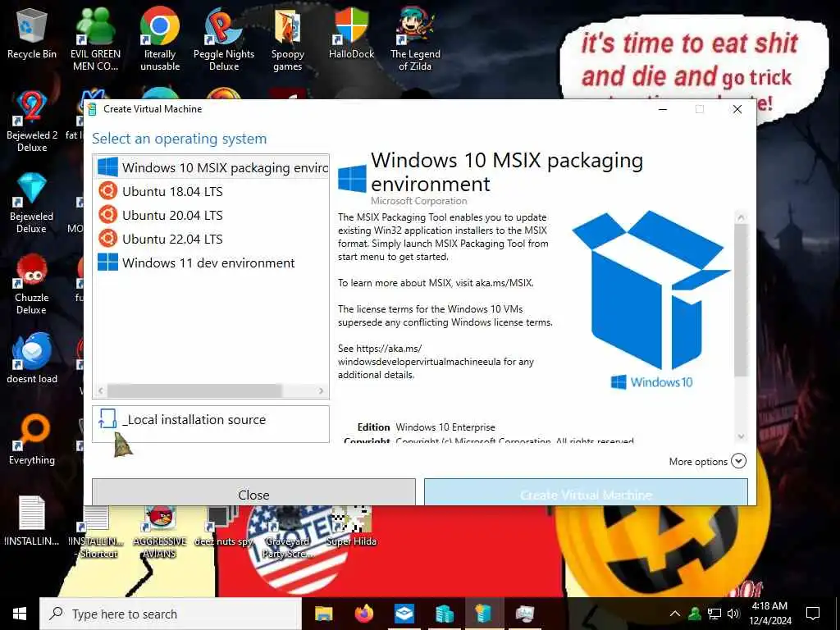Show hidden system tray icons
This screenshot has width=840, height=630.
[x=675, y=614]
